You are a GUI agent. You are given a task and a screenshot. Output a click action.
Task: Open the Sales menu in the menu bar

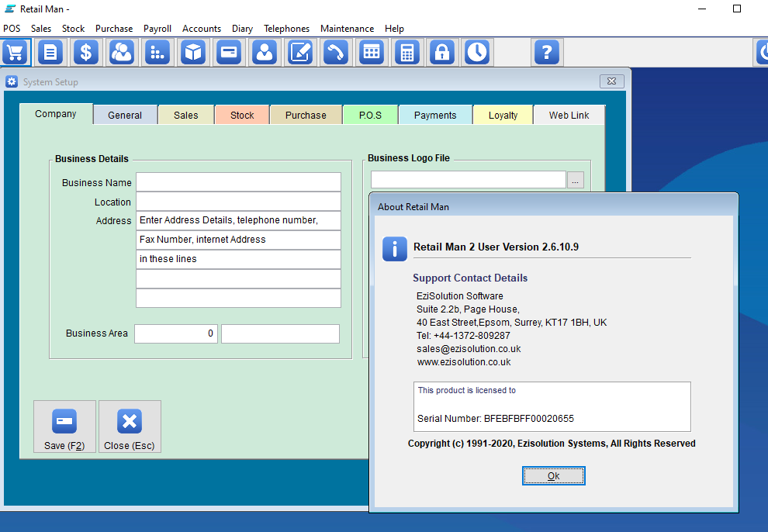pyautogui.click(x=41, y=29)
